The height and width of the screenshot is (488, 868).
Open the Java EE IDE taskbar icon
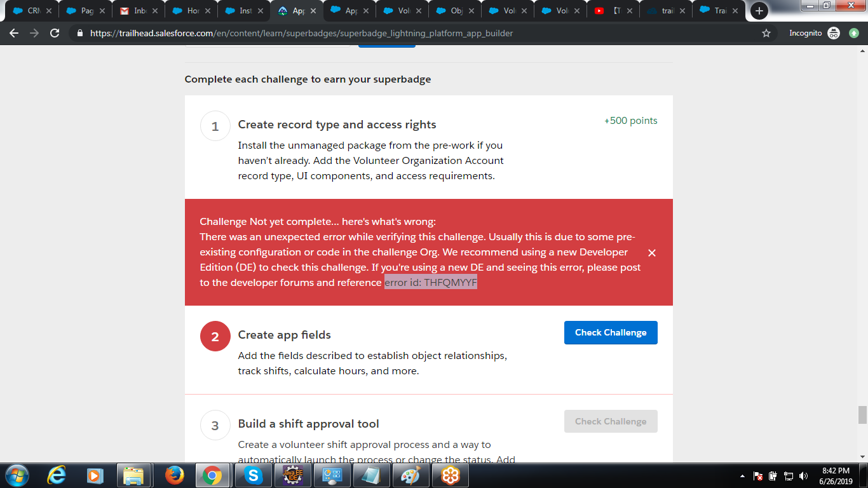pos(293,475)
